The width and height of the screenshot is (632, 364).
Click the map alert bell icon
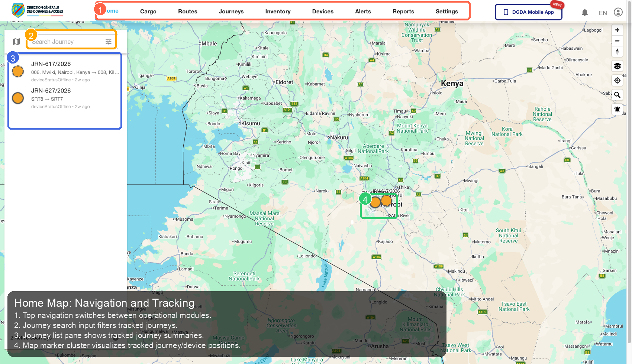point(617,109)
